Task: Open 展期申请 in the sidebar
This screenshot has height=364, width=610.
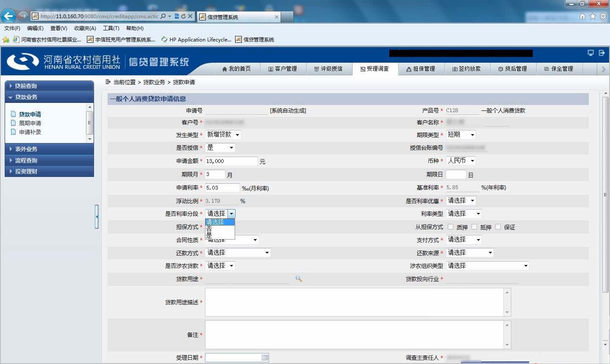Action: 30,123
